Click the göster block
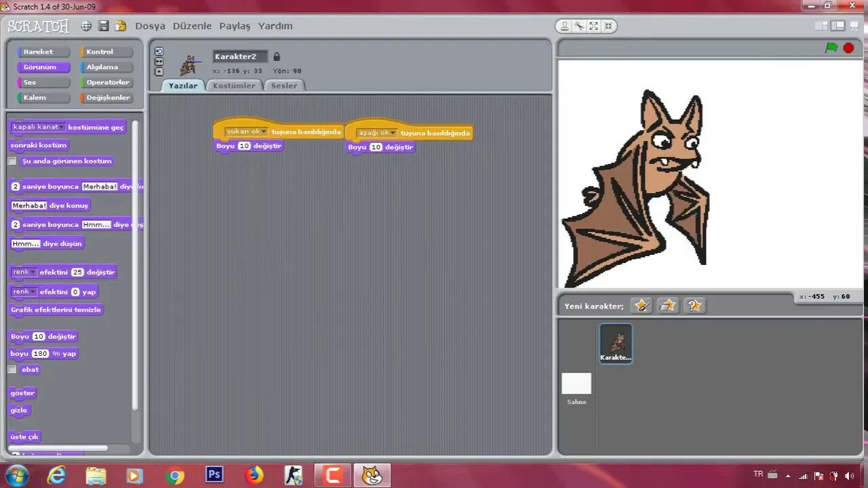Viewport: 868px width, 488px height. tap(22, 393)
